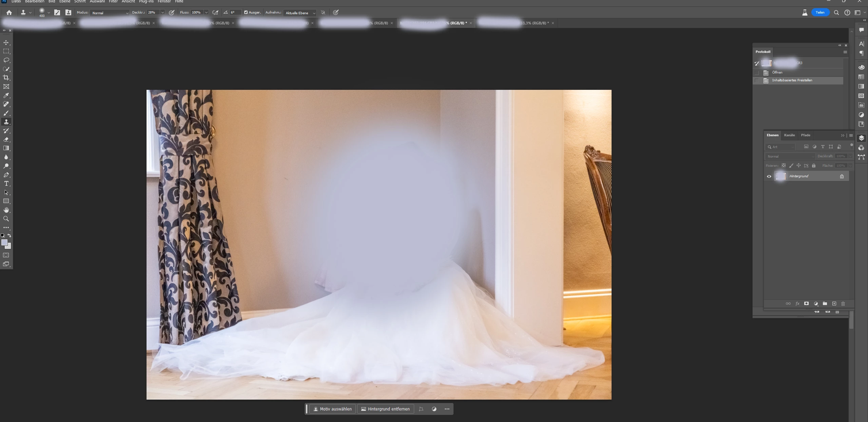Hide the Hintergrund layer visibility

pyautogui.click(x=769, y=176)
